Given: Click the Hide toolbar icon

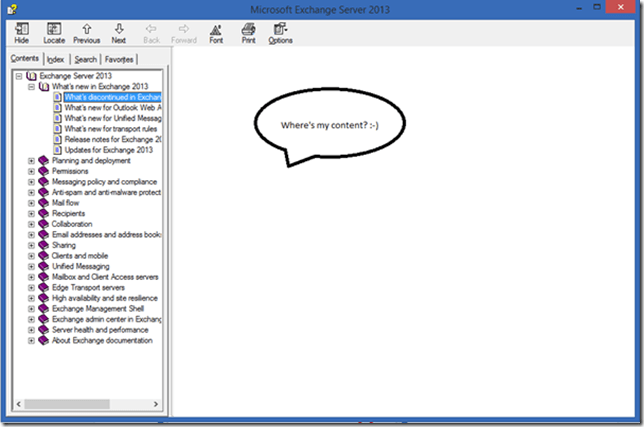Looking at the screenshot, I should point(22,32).
